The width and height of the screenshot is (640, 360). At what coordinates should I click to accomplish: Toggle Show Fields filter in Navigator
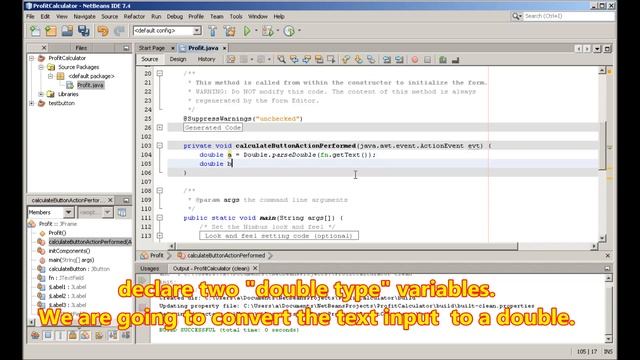(48, 335)
